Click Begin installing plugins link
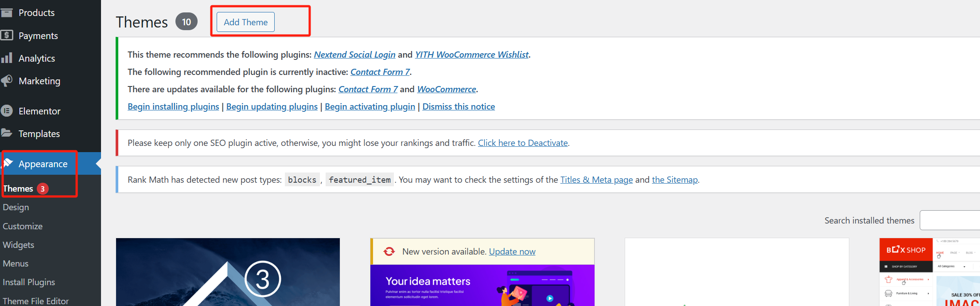Image resolution: width=980 pixels, height=306 pixels. (173, 106)
